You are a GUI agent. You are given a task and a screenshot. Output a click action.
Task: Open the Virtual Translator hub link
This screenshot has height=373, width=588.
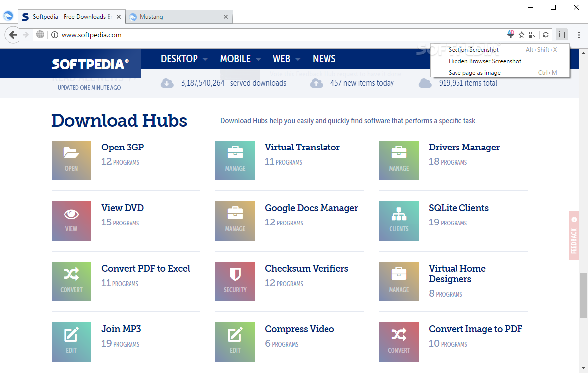tap(302, 147)
